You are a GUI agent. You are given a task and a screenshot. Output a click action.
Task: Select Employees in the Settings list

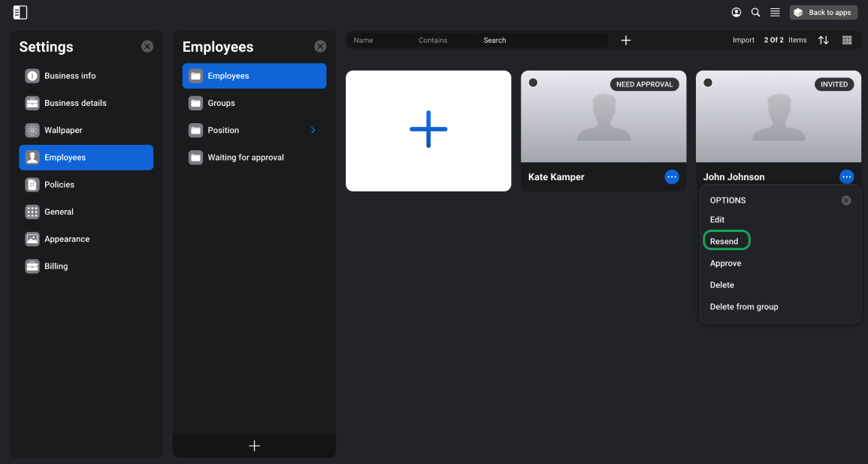[86, 158]
